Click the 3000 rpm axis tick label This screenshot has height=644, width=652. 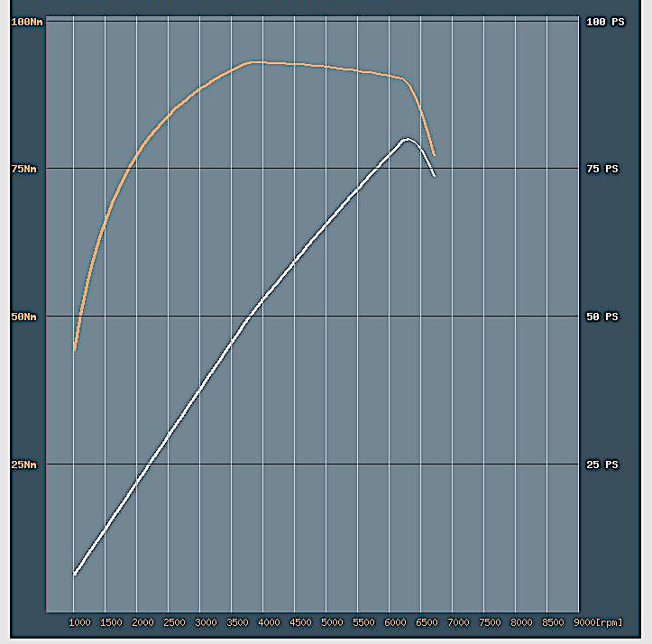click(206, 622)
